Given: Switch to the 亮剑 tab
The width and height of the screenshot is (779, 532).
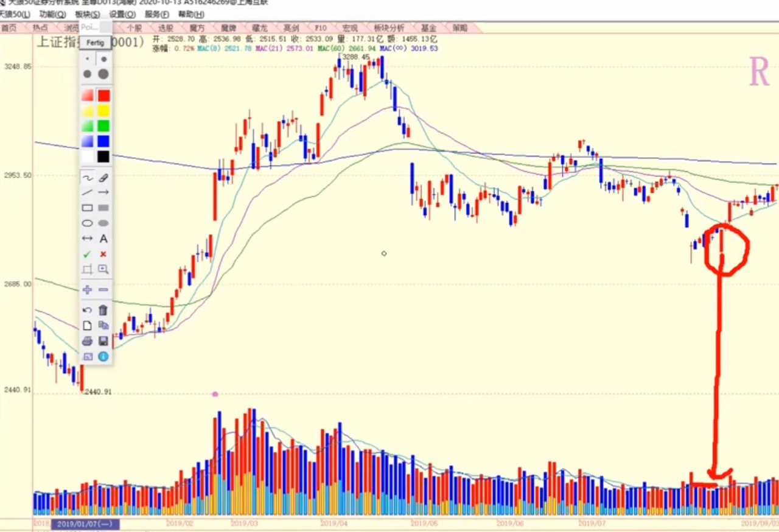Looking at the screenshot, I should tap(291, 28).
